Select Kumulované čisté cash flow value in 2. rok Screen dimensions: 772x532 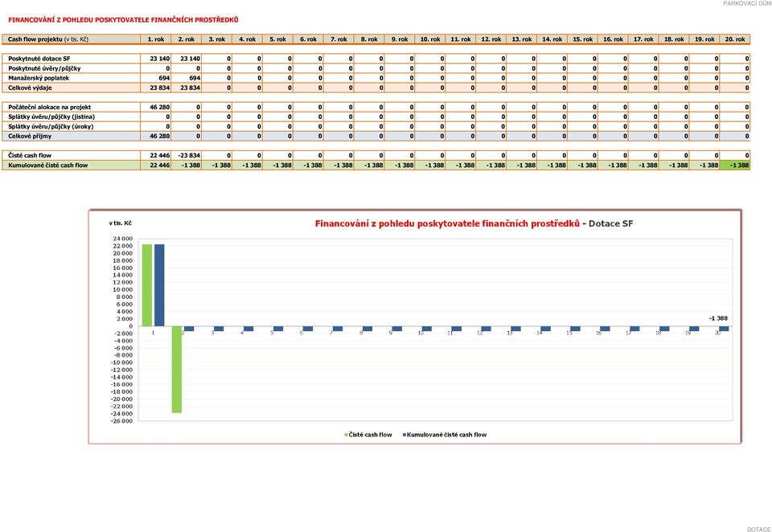pos(191,166)
